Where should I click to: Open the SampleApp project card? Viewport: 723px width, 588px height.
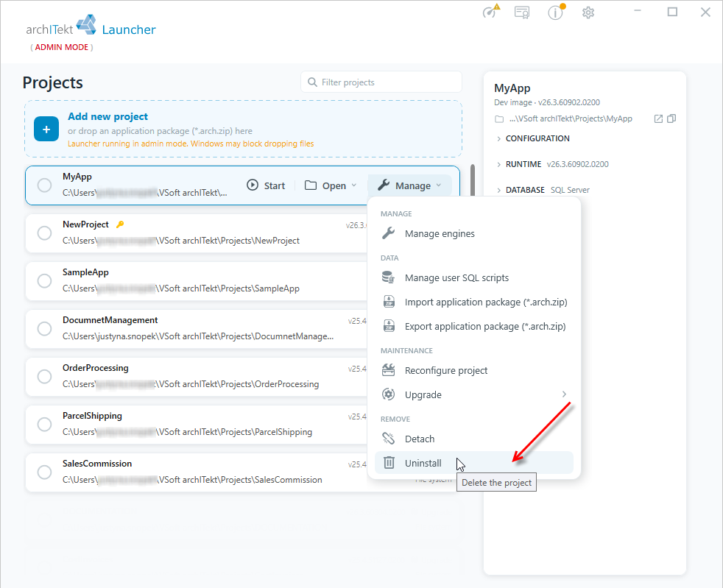click(x=197, y=280)
